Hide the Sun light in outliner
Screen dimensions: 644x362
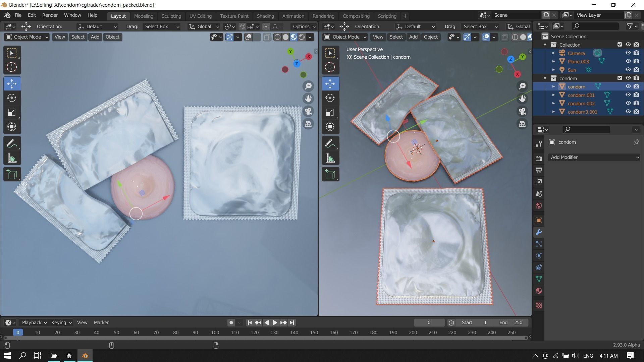point(628,70)
